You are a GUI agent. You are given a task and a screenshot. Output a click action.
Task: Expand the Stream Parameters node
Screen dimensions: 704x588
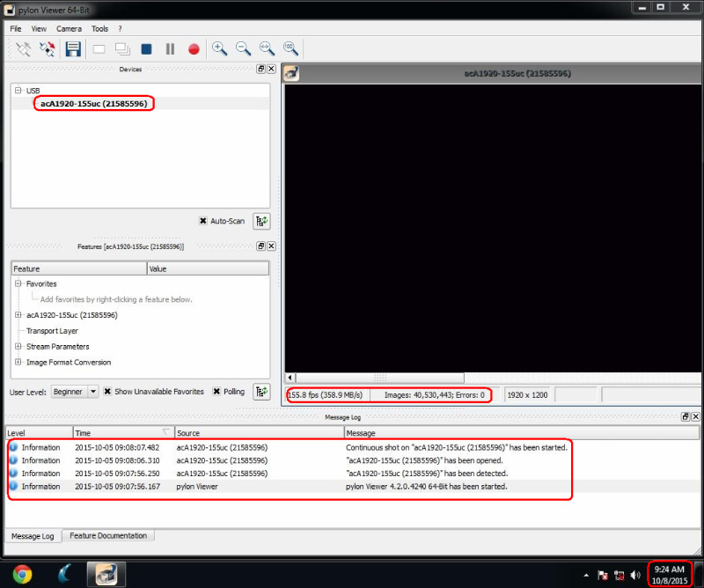[18, 347]
